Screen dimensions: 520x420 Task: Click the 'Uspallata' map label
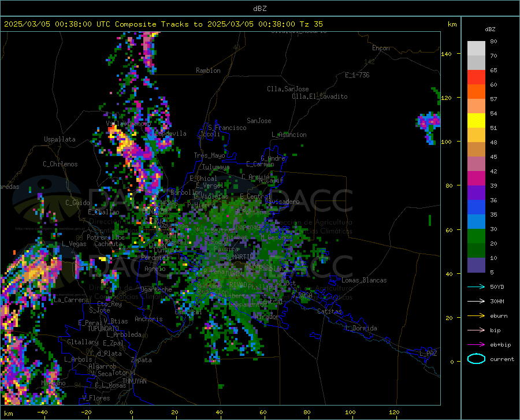(60, 140)
